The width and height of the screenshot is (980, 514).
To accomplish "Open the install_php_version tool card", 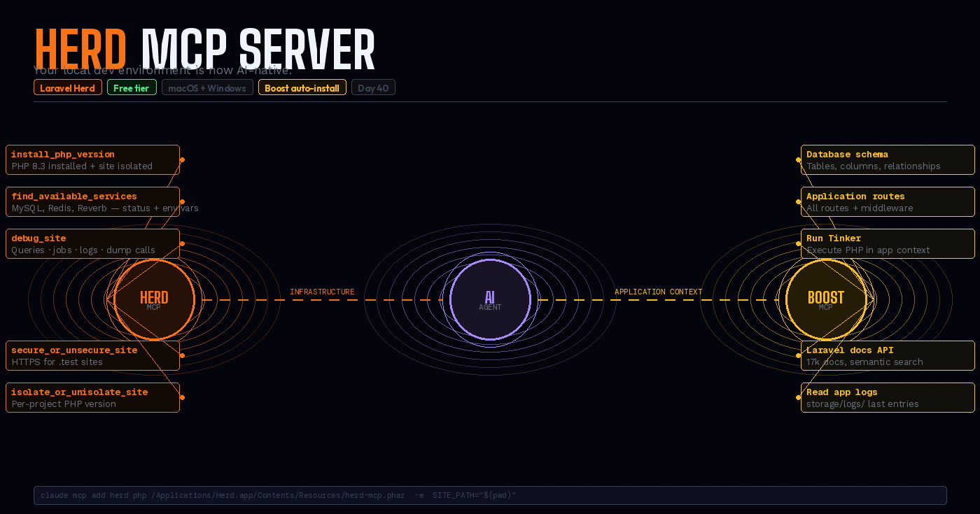I will pyautogui.click(x=92, y=159).
